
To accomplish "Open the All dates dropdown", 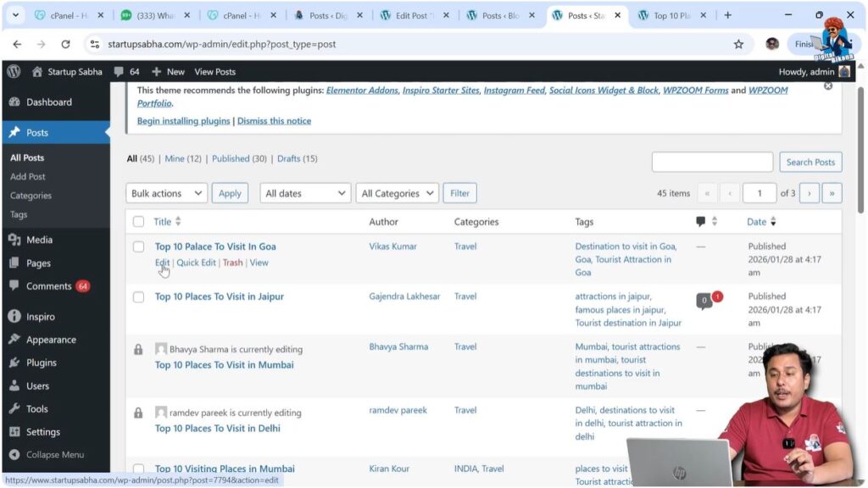I will (304, 192).
